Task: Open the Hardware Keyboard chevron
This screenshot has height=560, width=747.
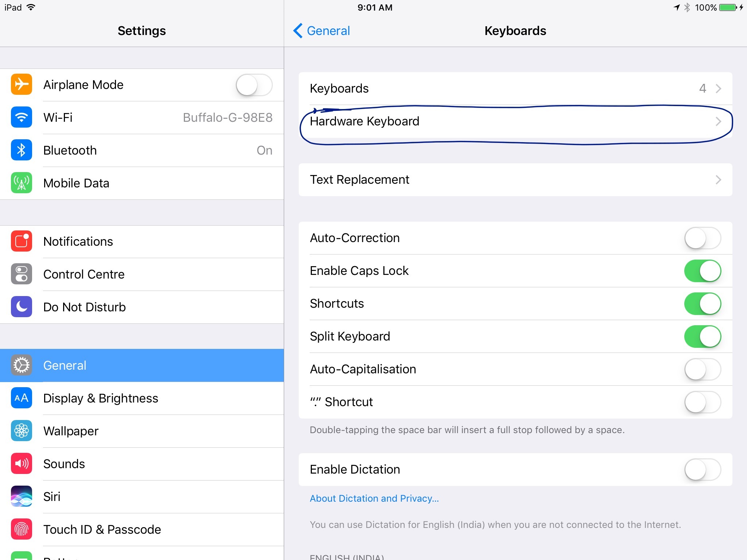Action: [x=718, y=121]
